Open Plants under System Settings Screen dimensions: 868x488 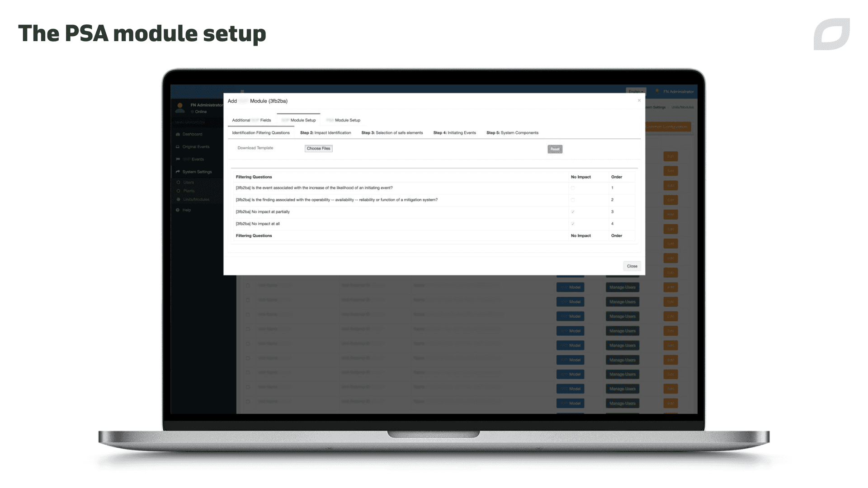pos(189,191)
